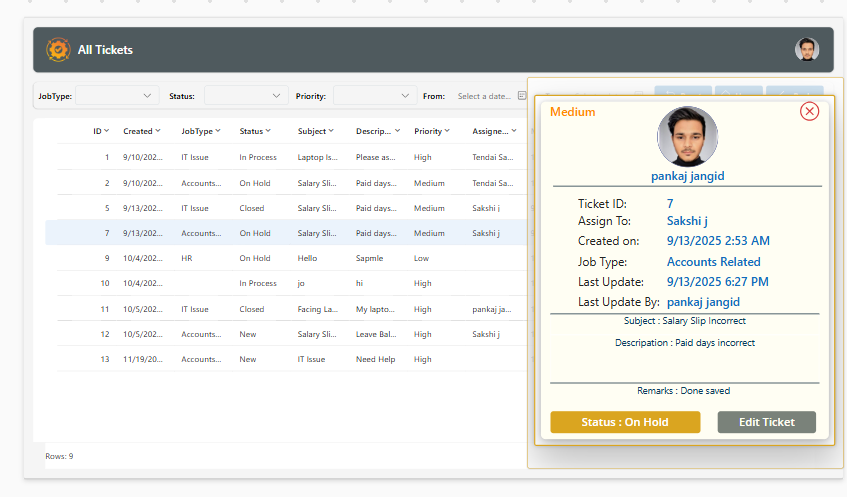Click the 11/19/20... created date cell

tap(143, 359)
